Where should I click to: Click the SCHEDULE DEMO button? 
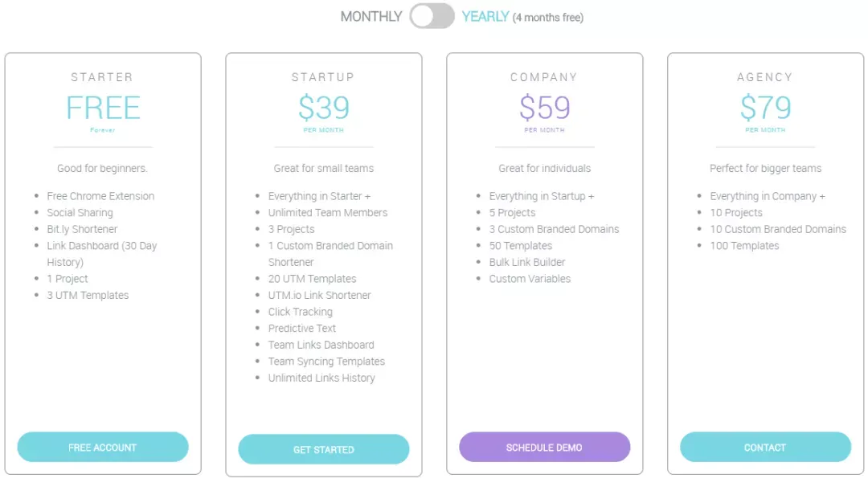tap(544, 447)
